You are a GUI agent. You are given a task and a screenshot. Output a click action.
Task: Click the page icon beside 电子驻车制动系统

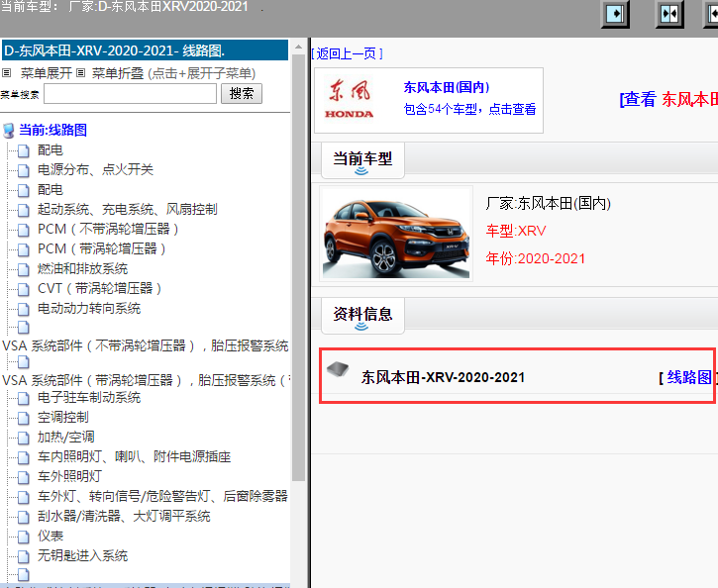coord(24,398)
